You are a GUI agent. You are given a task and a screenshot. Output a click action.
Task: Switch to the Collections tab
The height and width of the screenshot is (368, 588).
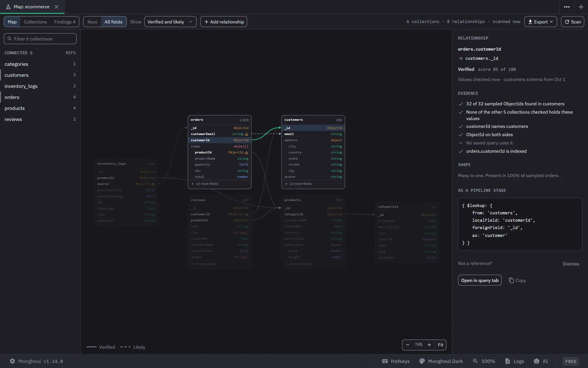[35, 22]
